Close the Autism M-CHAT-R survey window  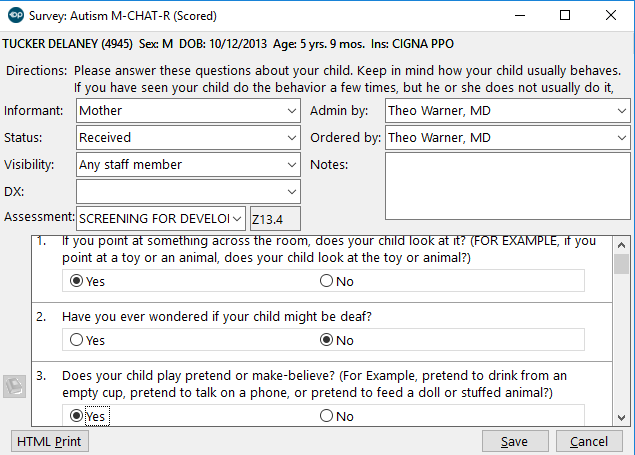pos(611,16)
